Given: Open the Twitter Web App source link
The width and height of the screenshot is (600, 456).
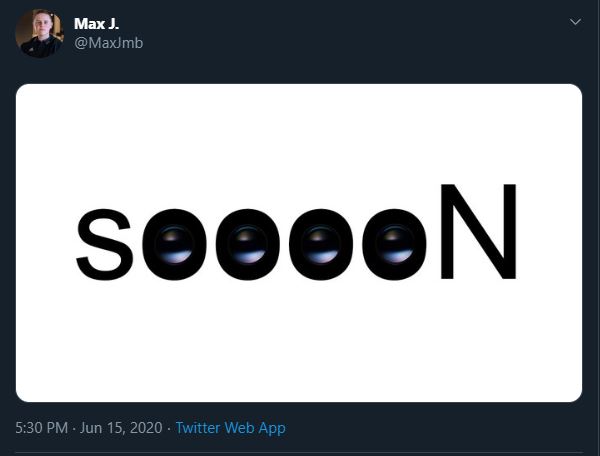Looking at the screenshot, I should pyautogui.click(x=230, y=428).
